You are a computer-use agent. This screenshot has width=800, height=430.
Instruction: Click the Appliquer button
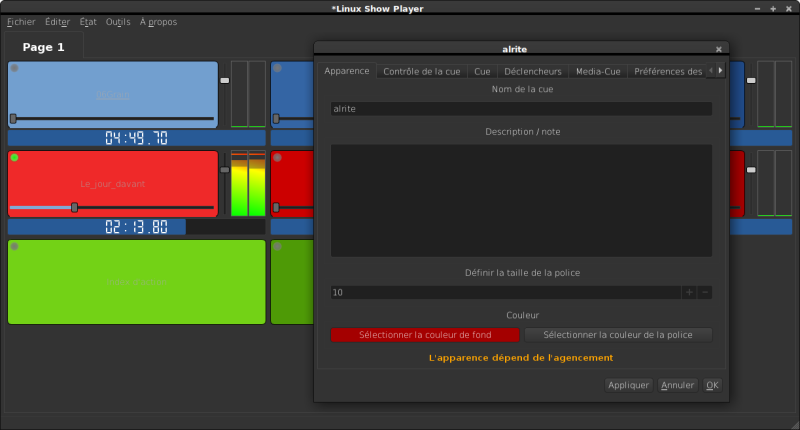[629, 385]
